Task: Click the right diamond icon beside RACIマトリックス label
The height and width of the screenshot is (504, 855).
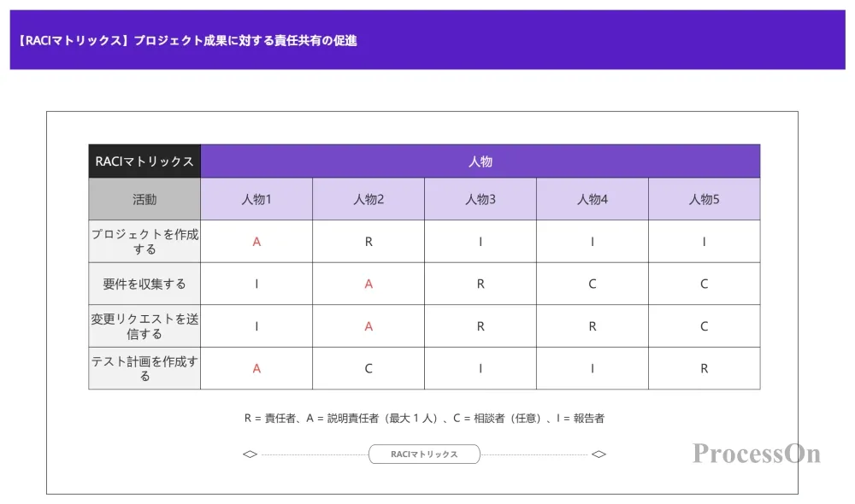Action: pyautogui.click(x=598, y=454)
